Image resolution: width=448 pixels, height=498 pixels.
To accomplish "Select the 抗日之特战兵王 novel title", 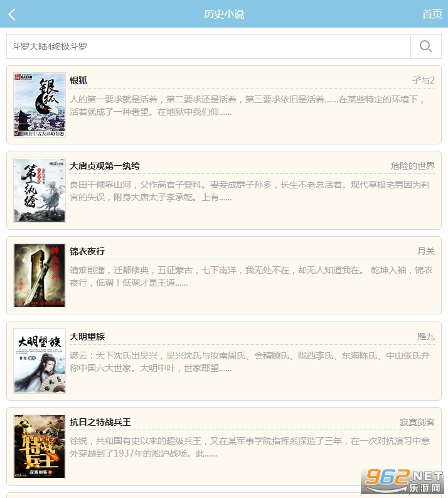I will click(x=100, y=422).
